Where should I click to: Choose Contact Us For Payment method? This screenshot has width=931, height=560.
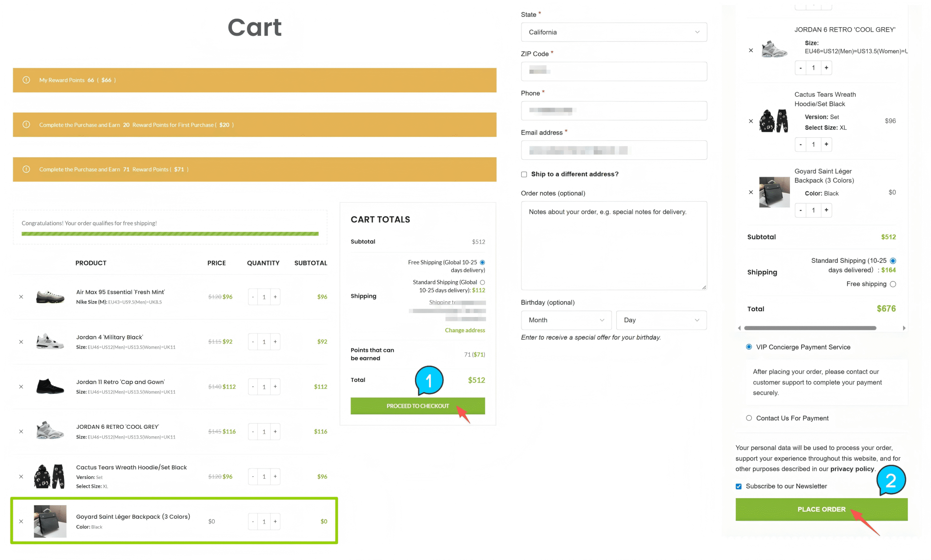click(749, 418)
